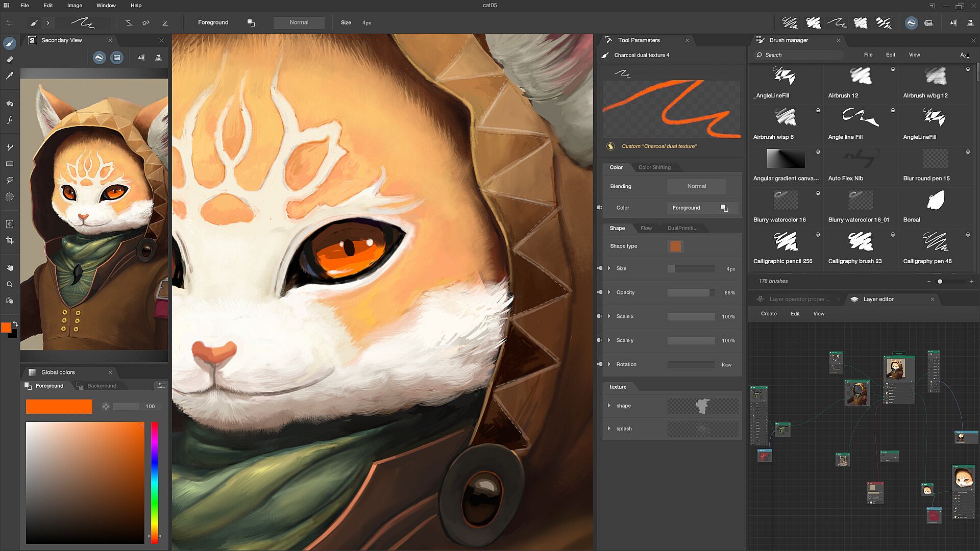Toggle wave display mode in Secondary View
The width and height of the screenshot is (980, 551).
(x=100, y=58)
